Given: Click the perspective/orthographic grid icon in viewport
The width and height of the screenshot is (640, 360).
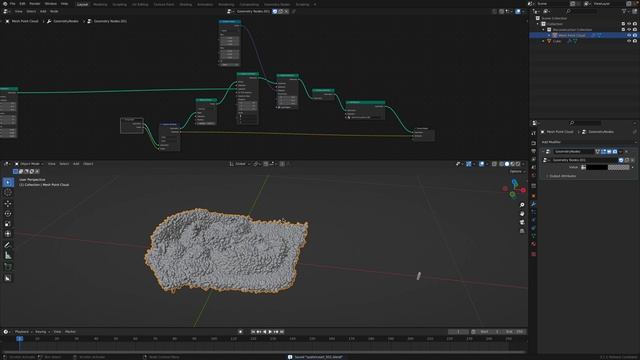Looking at the screenshot, I should click(522, 231).
